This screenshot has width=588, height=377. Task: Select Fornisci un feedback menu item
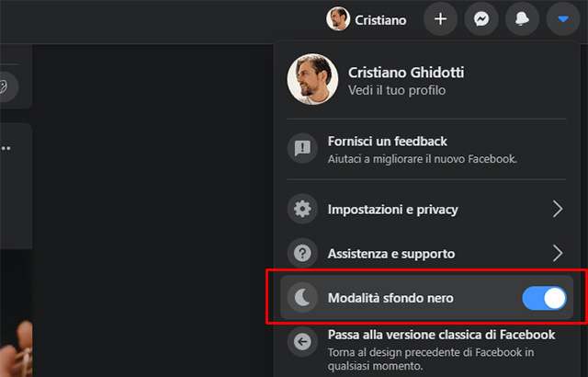(387, 142)
